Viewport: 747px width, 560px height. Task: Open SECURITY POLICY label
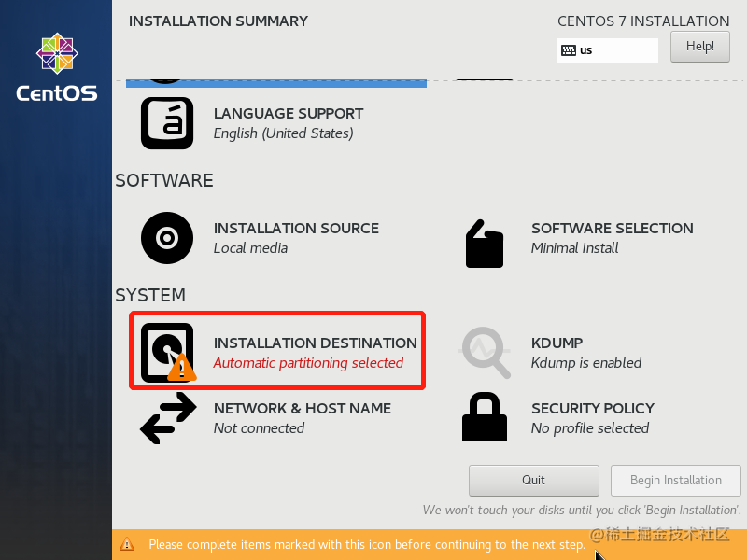click(593, 409)
